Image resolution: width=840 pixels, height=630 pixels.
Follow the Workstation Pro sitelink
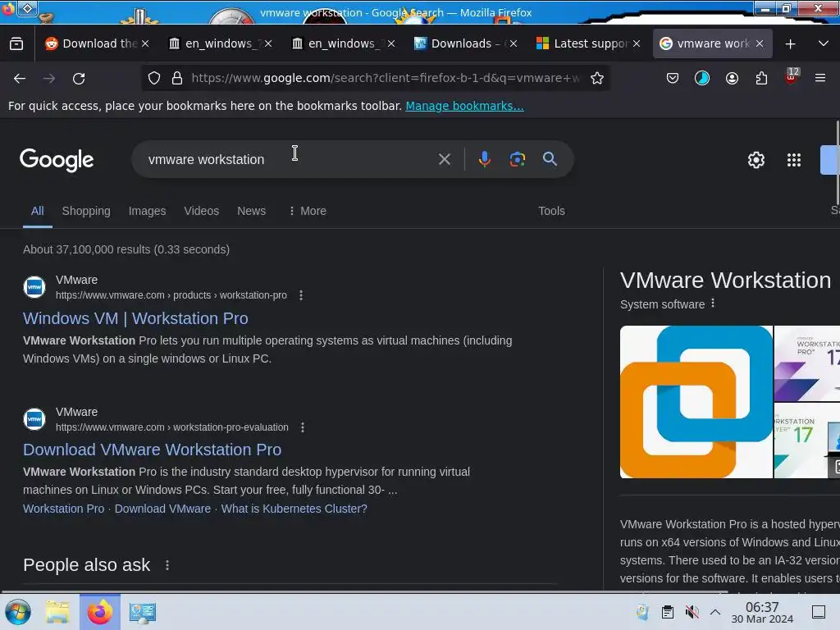click(x=64, y=509)
